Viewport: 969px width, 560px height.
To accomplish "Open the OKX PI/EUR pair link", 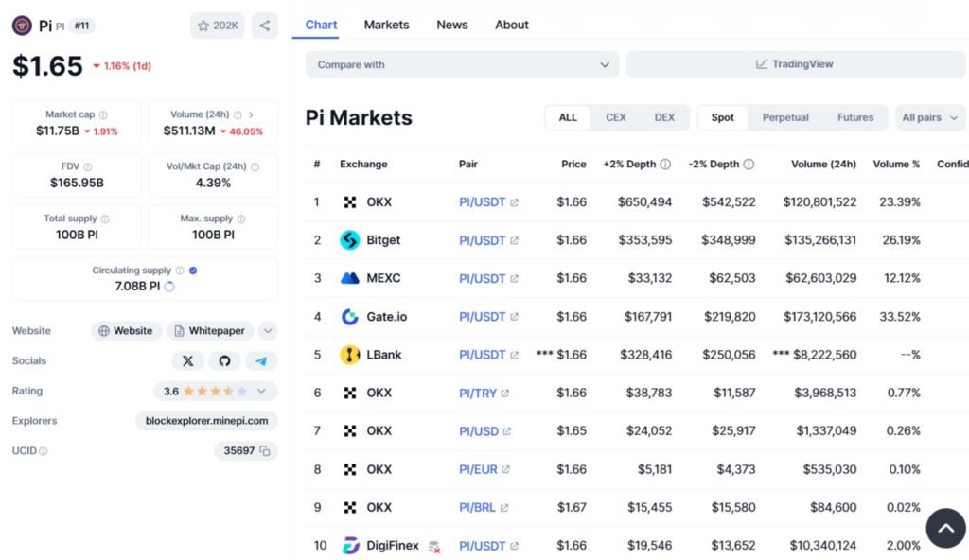I will click(x=484, y=470).
